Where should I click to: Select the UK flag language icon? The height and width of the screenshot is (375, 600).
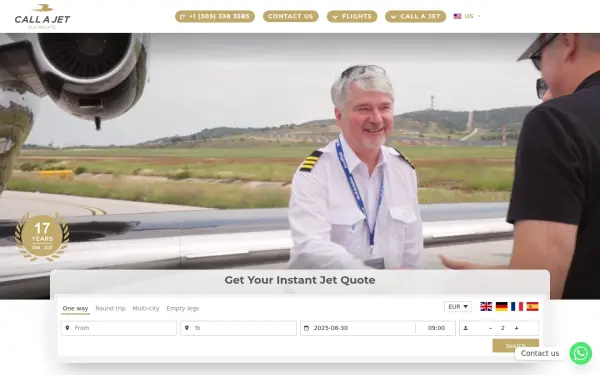pyautogui.click(x=486, y=307)
